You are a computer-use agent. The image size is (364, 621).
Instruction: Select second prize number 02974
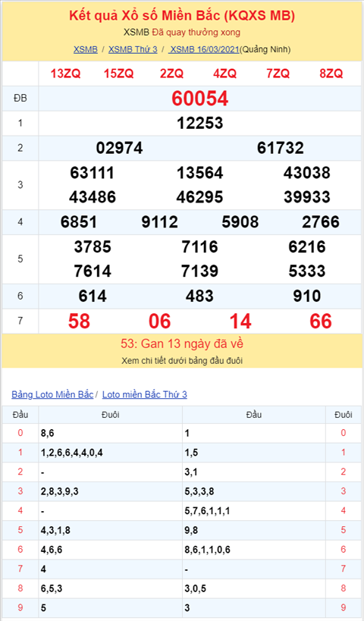pyautogui.click(x=119, y=148)
